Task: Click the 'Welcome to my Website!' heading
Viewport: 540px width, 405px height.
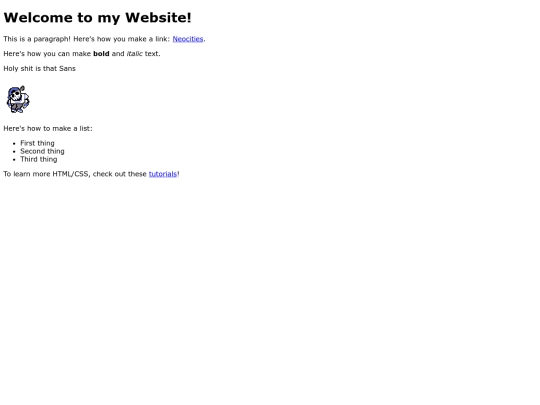Action: pos(97,18)
